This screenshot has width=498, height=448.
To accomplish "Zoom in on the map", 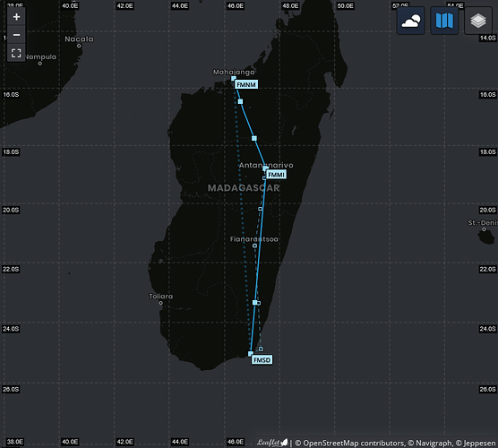I will [x=16, y=17].
